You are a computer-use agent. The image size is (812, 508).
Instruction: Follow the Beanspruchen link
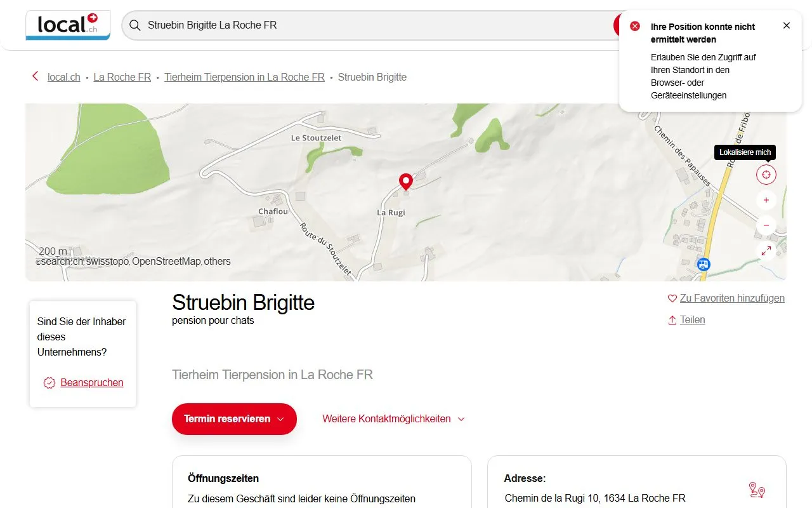coord(91,382)
